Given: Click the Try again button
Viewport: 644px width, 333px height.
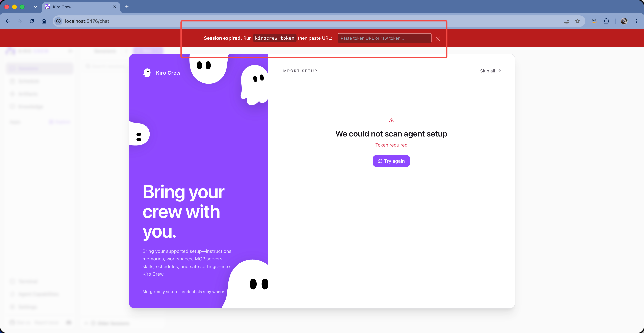Looking at the screenshot, I should pos(391,161).
